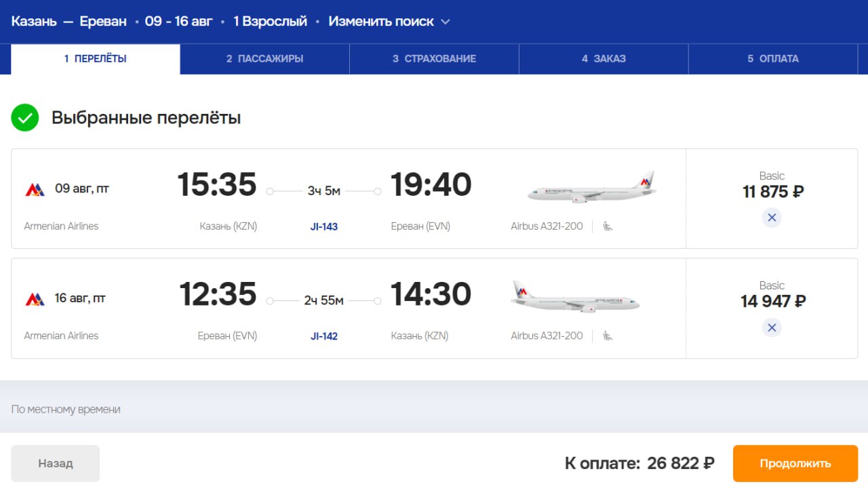Image resolution: width=868 pixels, height=490 pixels.
Task: Click the Armenian Airlines logo for 16 авг
Action: pyautogui.click(x=35, y=299)
